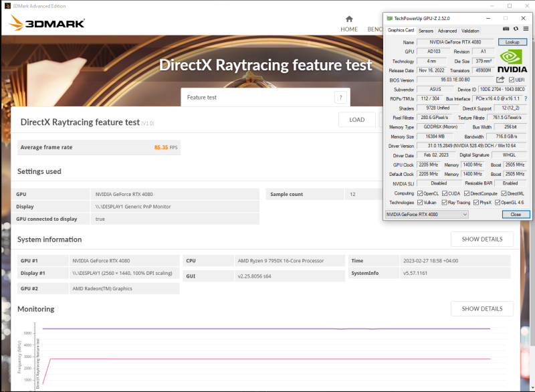Click the Average frame rate result bar
The image size is (535, 392).
99,147
